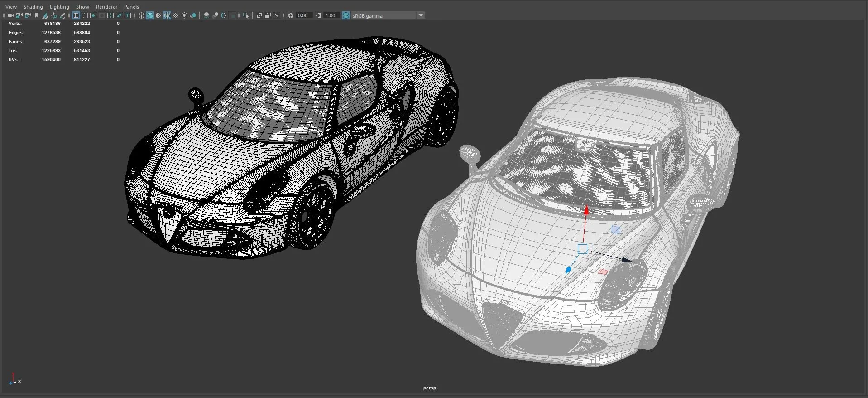Image resolution: width=868 pixels, height=398 pixels.
Task: Click the view axis indicator
Action: tap(14, 379)
